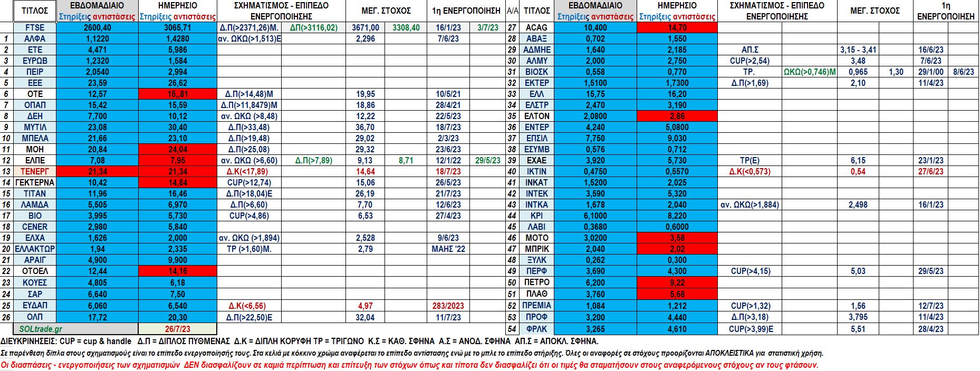The image size is (980, 371).
Task: Select the ΜΟΤΟ title cell
Action: tap(536, 238)
